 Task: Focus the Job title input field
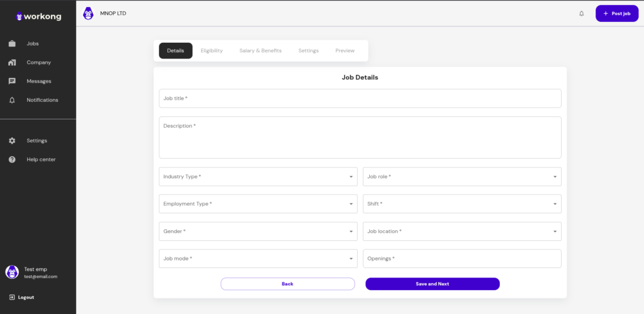[360, 99]
